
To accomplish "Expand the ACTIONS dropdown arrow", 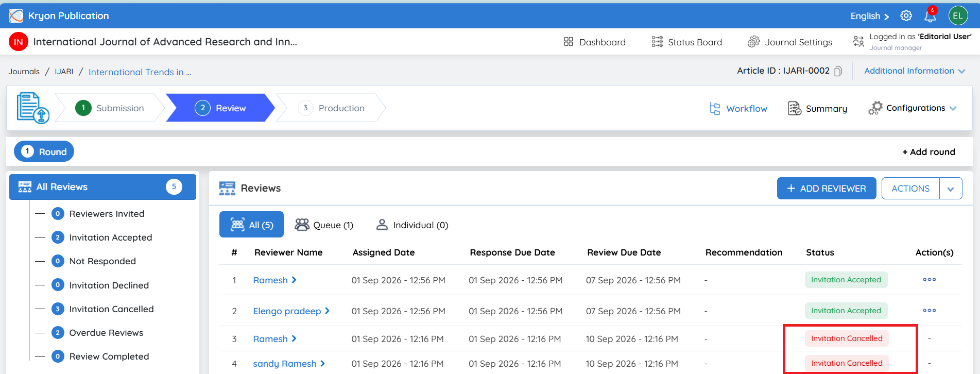I will click(x=951, y=189).
